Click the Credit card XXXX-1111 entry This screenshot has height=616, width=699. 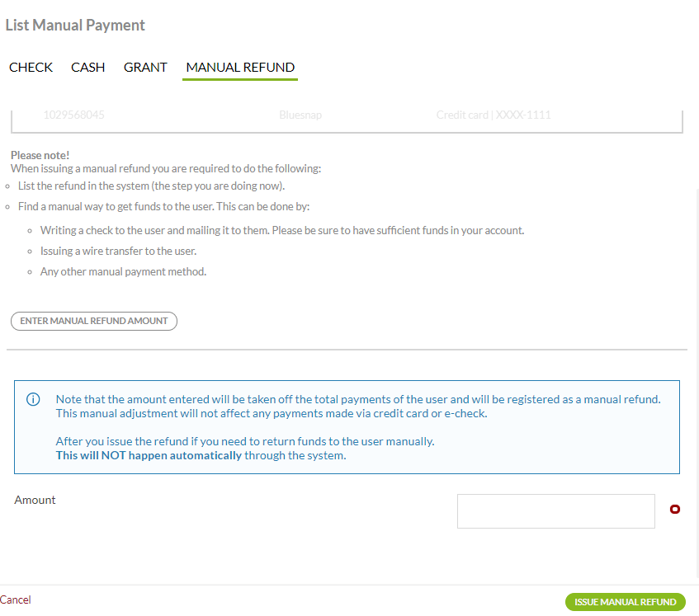tap(494, 115)
